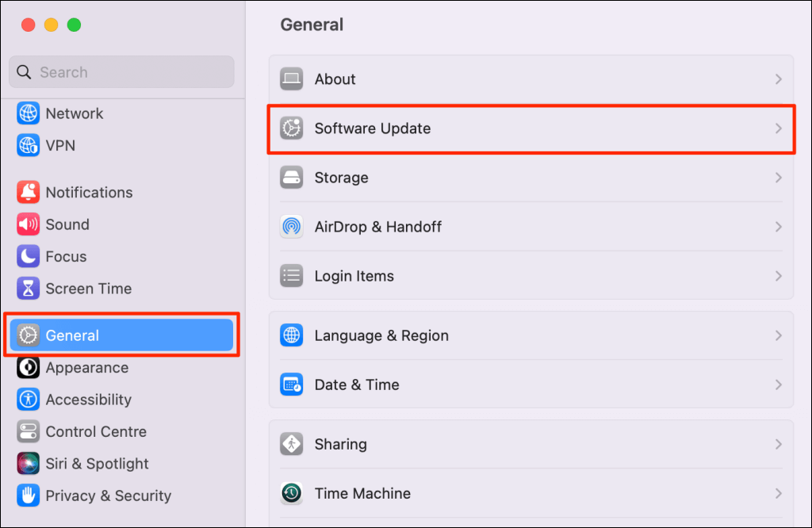Image resolution: width=812 pixels, height=528 pixels.
Task: Open AirDrop & Handoff label
Action: tap(378, 227)
